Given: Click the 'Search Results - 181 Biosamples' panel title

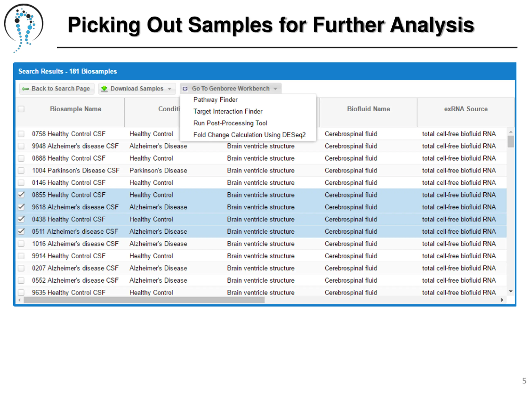Looking at the screenshot, I should pyautogui.click(x=68, y=71).
